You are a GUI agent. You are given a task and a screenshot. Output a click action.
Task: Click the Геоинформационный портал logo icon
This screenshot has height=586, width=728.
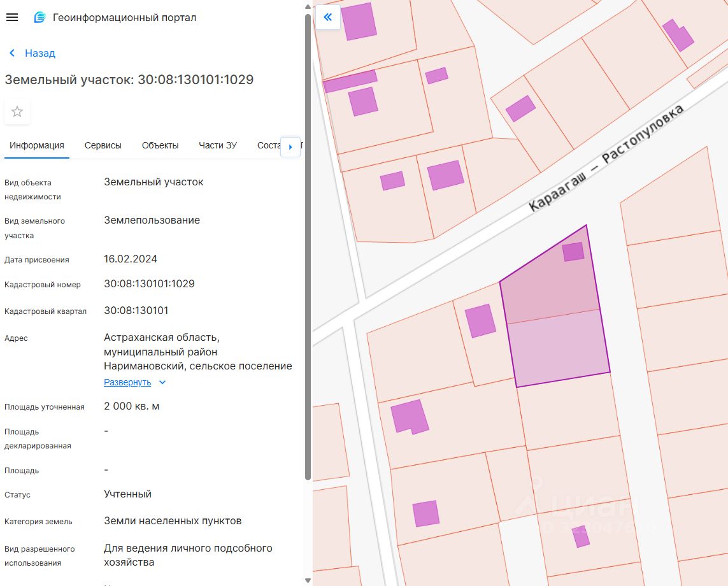tap(39, 18)
